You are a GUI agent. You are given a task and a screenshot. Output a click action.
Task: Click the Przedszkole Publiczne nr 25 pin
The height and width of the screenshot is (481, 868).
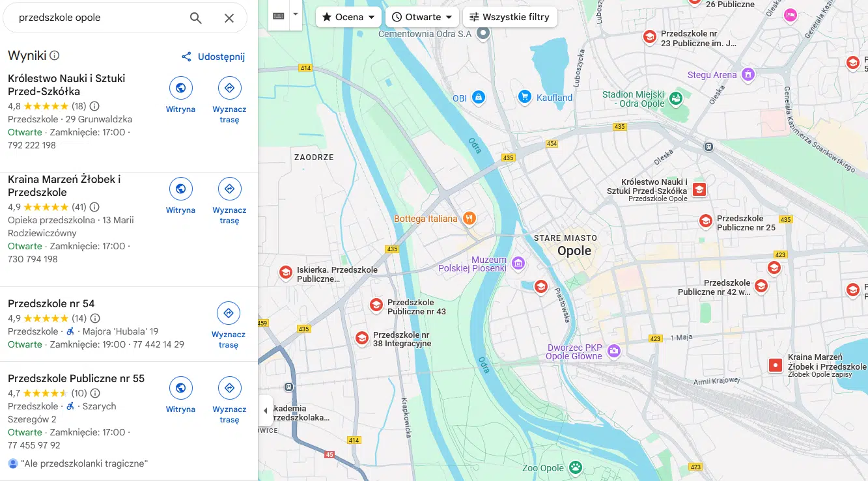click(x=705, y=221)
